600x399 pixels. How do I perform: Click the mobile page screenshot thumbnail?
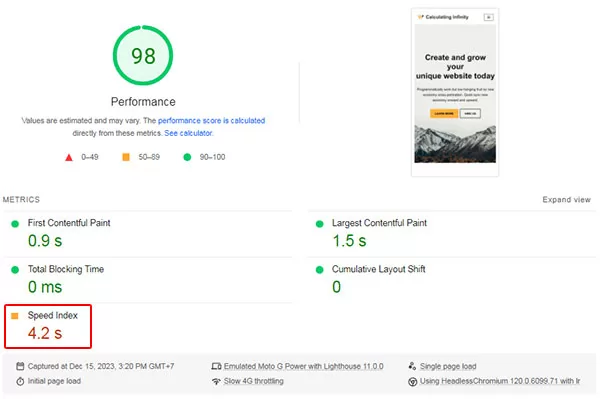[455, 92]
